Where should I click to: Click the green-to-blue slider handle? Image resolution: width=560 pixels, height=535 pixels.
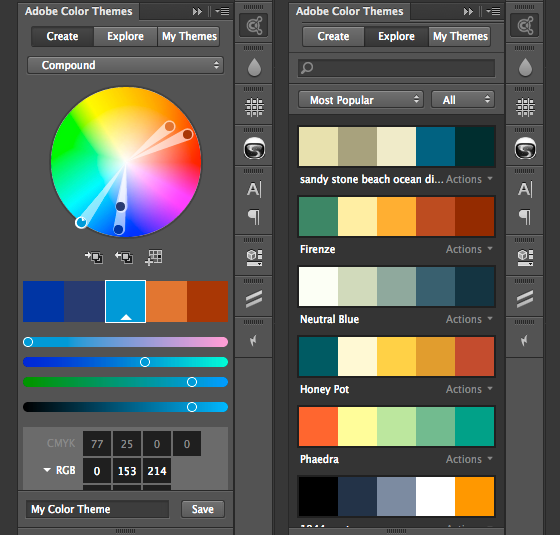click(x=192, y=382)
